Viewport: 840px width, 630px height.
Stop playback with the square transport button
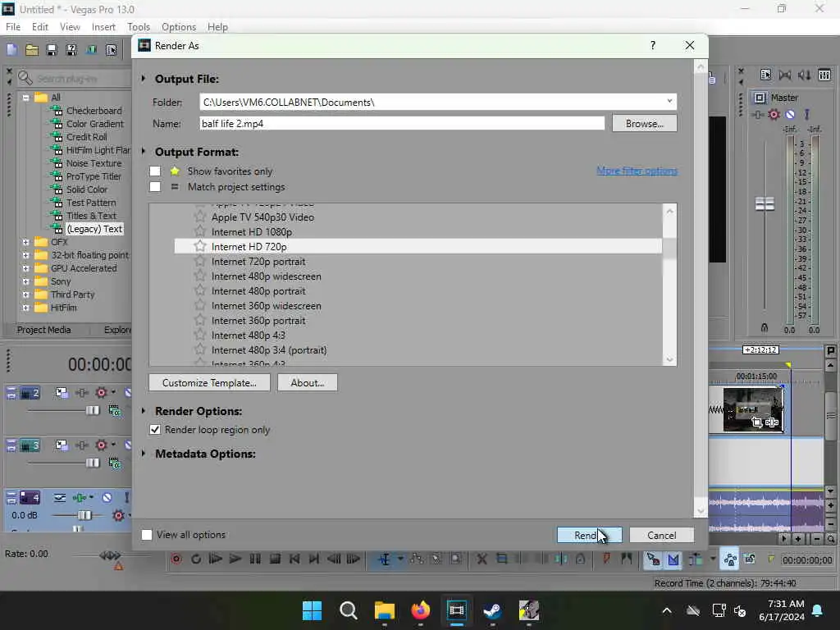pyautogui.click(x=275, y=559)
